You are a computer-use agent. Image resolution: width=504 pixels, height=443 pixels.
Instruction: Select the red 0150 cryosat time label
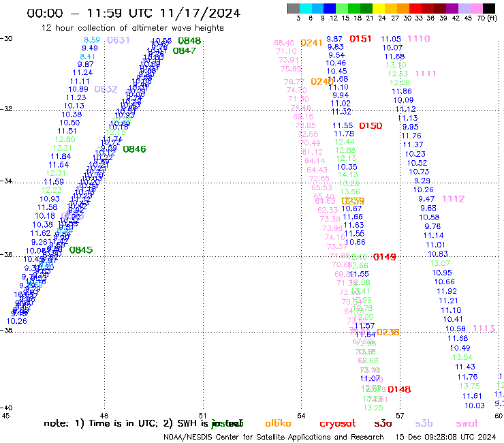[371, 126]
